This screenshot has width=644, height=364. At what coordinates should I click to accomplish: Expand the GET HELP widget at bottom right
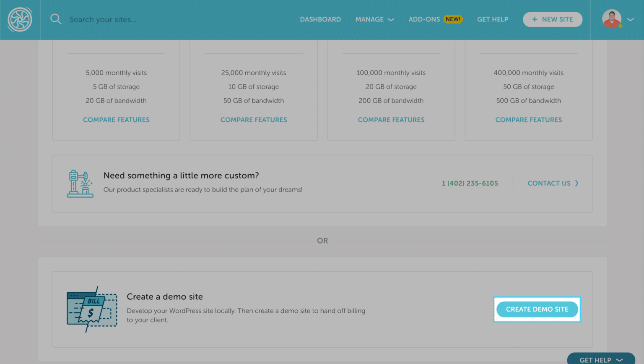click(600, 359)
